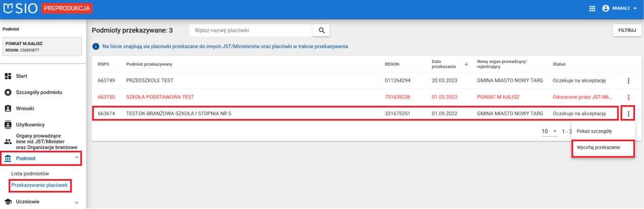Click the Wnioski sidebar icon
This screenshot has width=644, height=209.
pyautogui.click(x=8, y=108)
